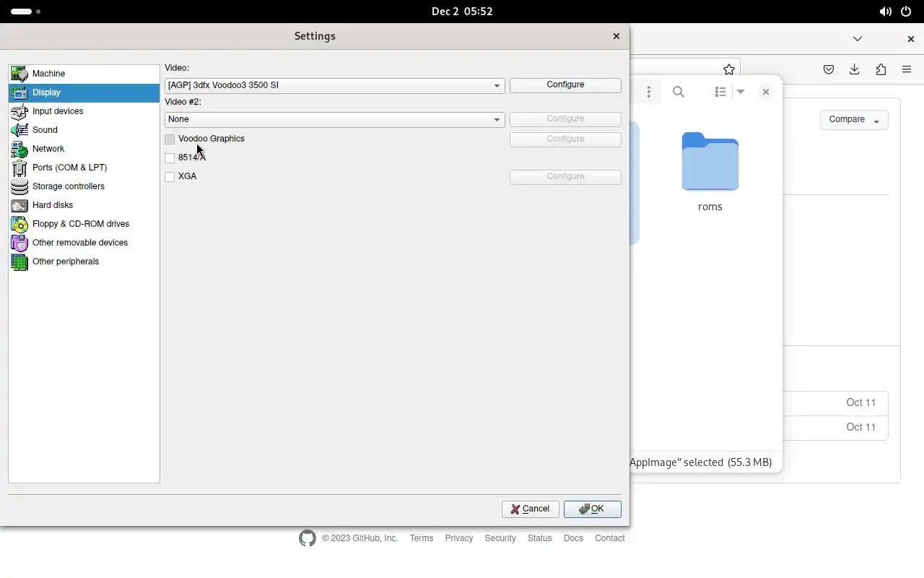Viewport: 924px width, 578px height.
Task: Click the Input devices icon
Action: tap(19, 111)
